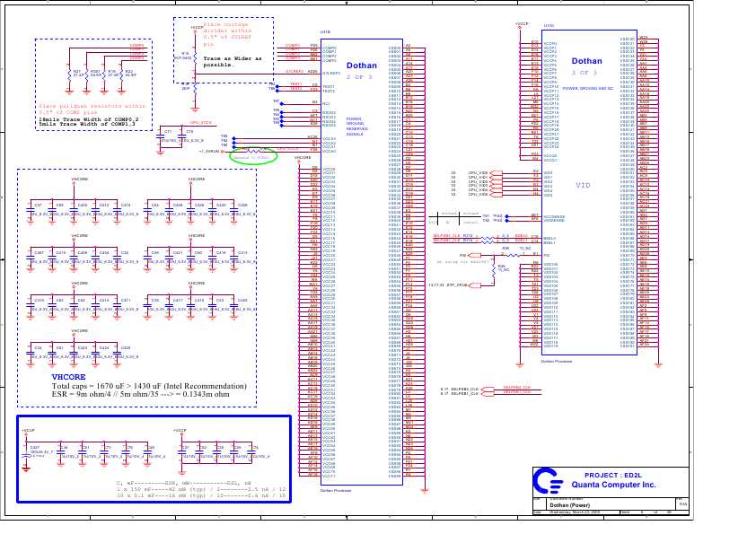Screen dimensions: 756x534
Task: Click the 'Wednesday, March 23, 2005' date field
Action: click(575, 512)
